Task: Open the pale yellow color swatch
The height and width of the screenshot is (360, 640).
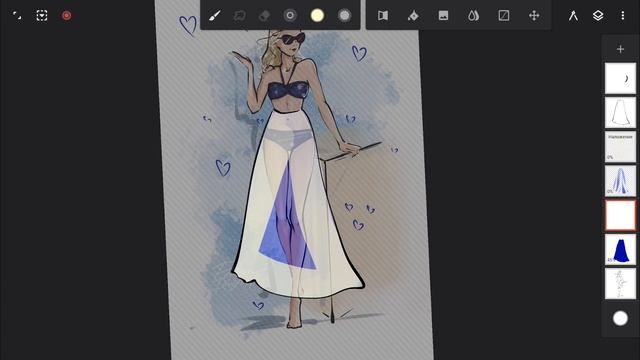Action: 317,16
